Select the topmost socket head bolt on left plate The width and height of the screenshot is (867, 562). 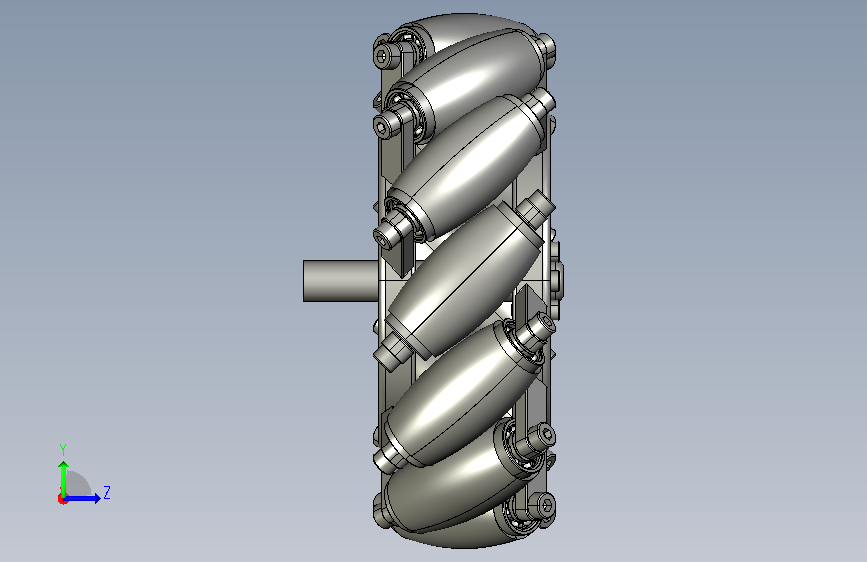384,56
